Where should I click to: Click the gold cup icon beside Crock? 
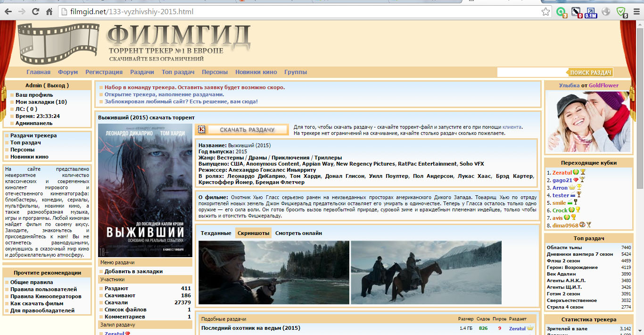(x=578, y=210)
